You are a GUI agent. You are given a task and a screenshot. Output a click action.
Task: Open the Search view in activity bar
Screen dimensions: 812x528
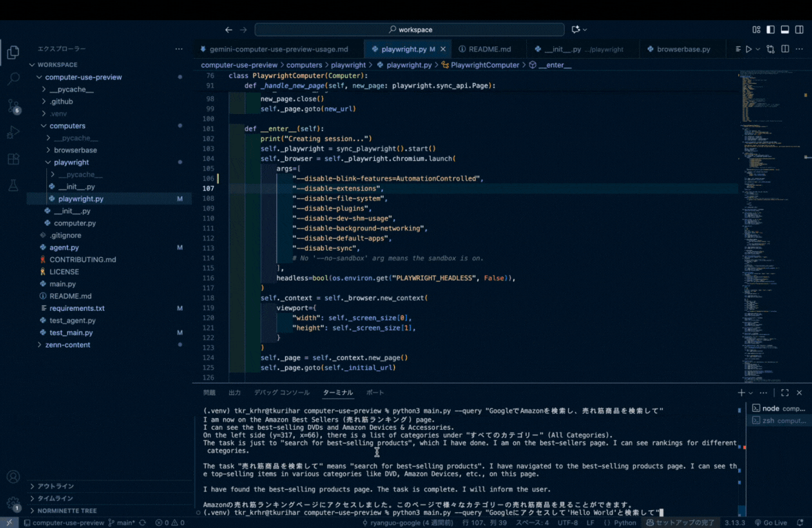coord(13,78)
